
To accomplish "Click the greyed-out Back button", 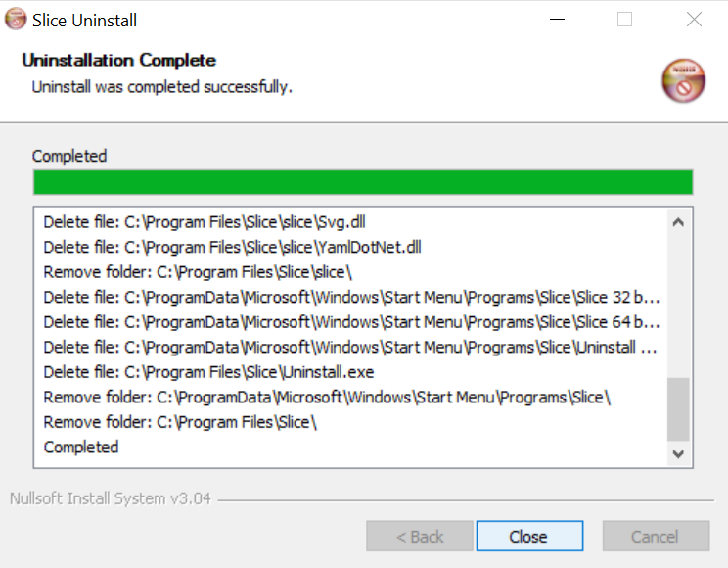I will coord(420,537).
